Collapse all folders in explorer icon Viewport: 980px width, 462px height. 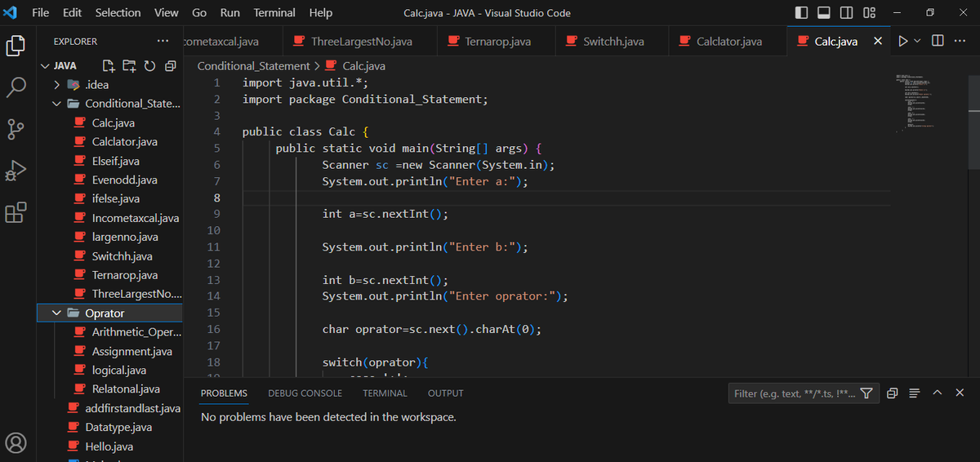pyautogui.click(x=170, y=66)
